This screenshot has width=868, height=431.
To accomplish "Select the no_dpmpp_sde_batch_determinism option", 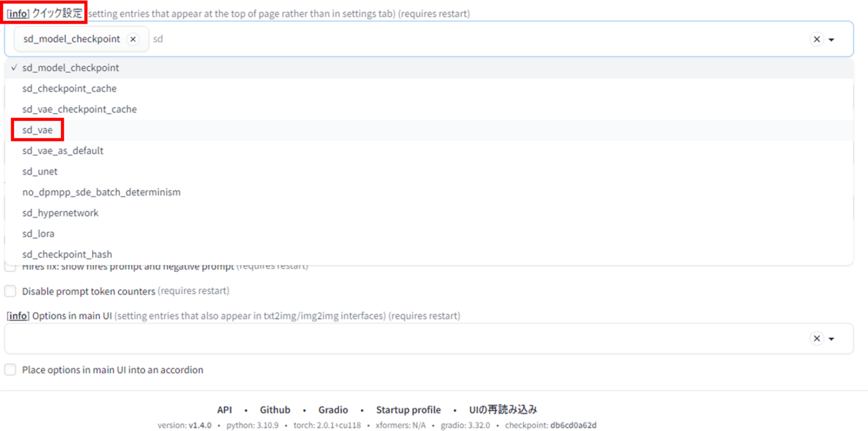I will tap(101, 192).
